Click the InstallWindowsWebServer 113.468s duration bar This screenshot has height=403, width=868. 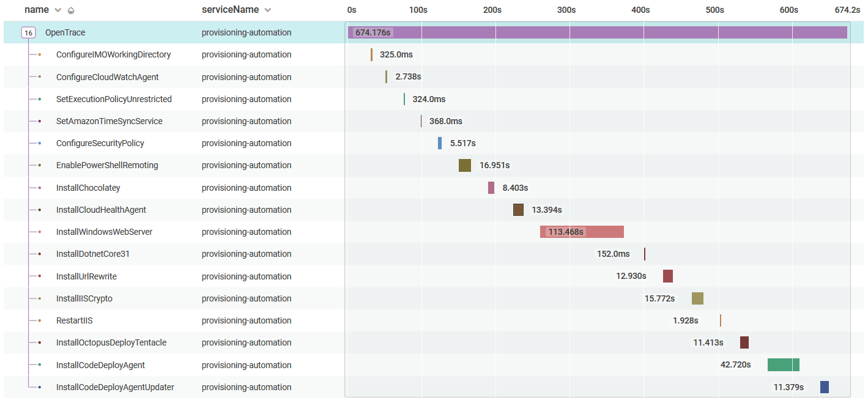[x=581, y=232]
